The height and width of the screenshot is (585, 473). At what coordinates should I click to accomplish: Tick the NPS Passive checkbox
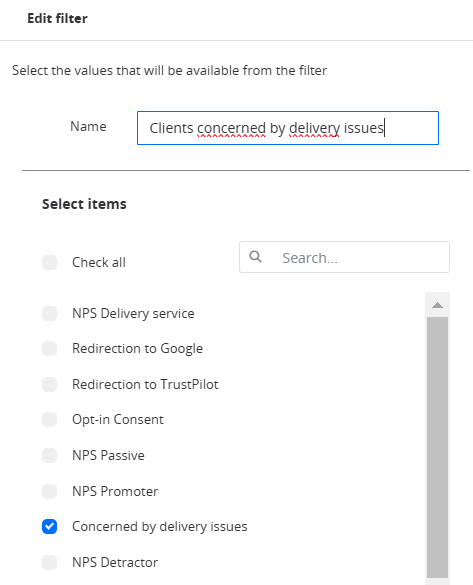tap(50, 455)
